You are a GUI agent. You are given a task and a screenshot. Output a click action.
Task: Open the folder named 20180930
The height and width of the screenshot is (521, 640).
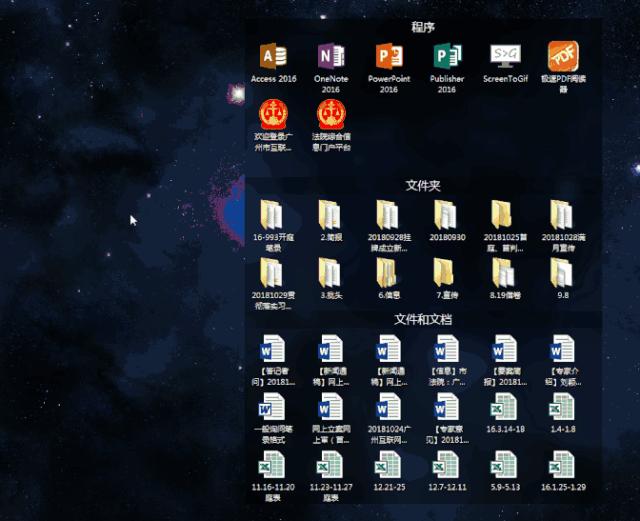click(447, 215)
